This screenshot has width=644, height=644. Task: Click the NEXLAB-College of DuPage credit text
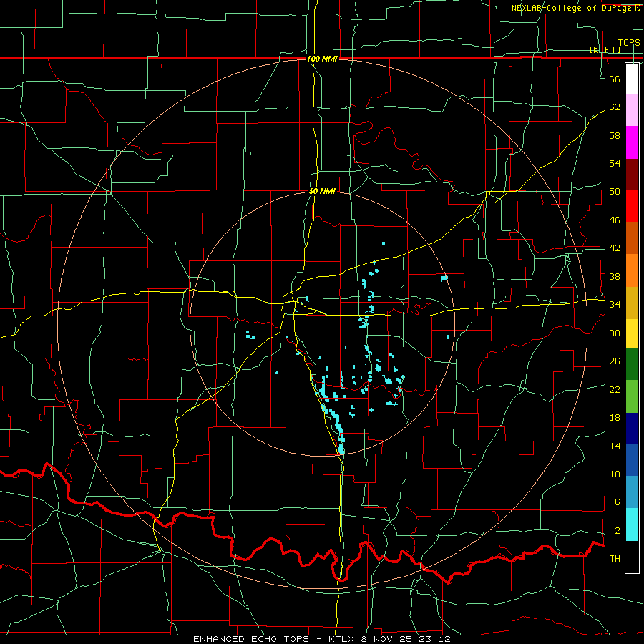(x=576, y=8)
